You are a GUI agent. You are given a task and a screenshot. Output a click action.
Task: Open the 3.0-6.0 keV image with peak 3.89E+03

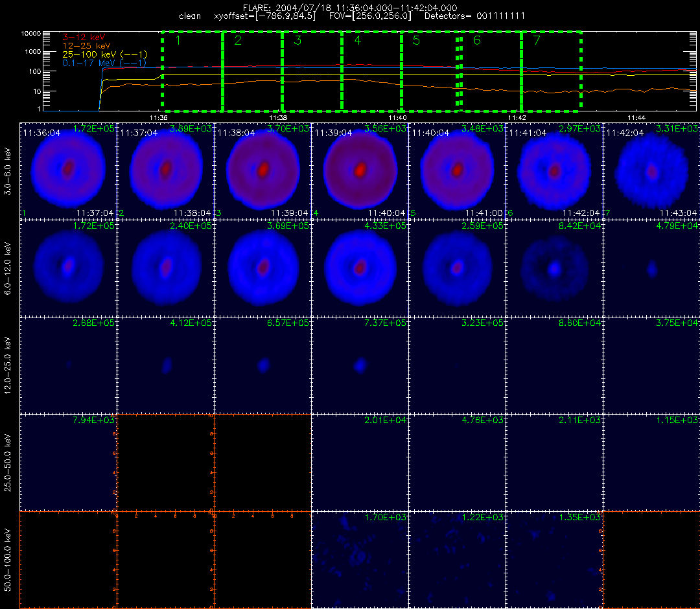(x=166, y=171)
